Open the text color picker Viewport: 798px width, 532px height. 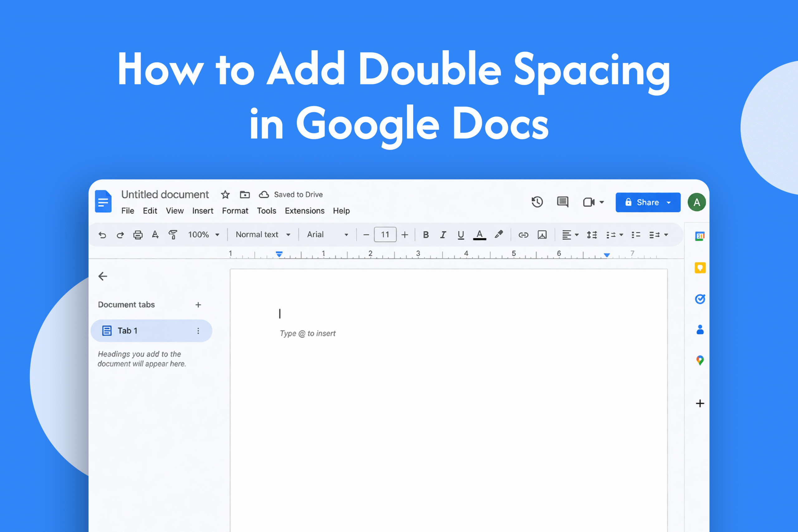pos(479,234)
